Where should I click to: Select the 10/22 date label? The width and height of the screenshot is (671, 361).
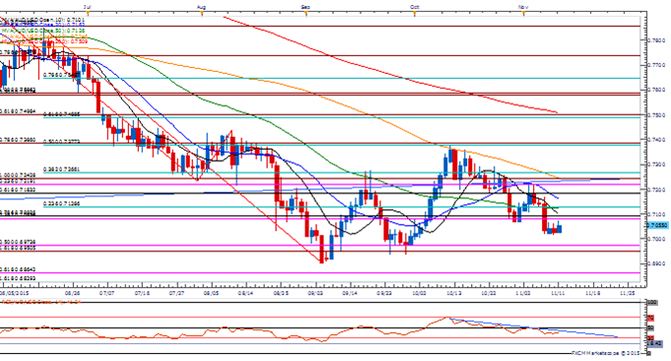coord(489,293)
